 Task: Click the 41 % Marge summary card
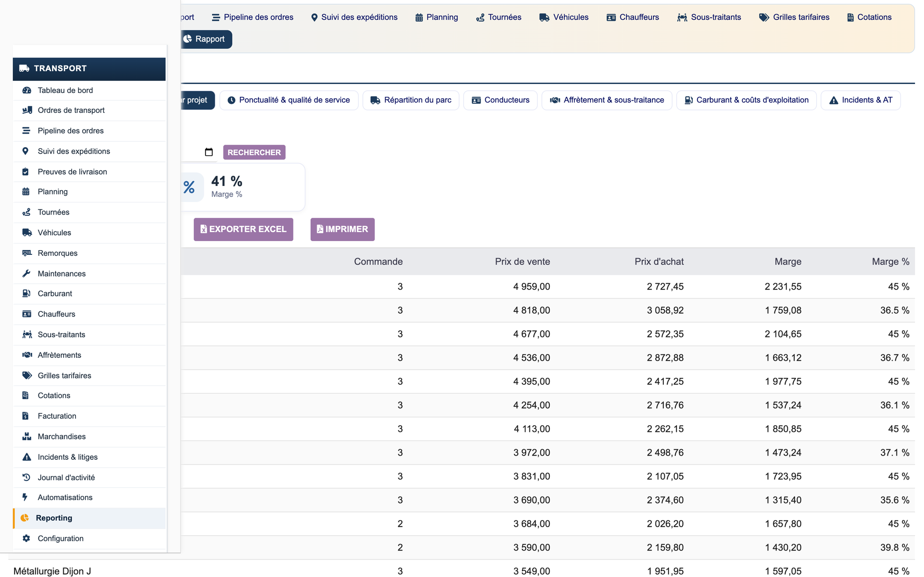point(243,187)
